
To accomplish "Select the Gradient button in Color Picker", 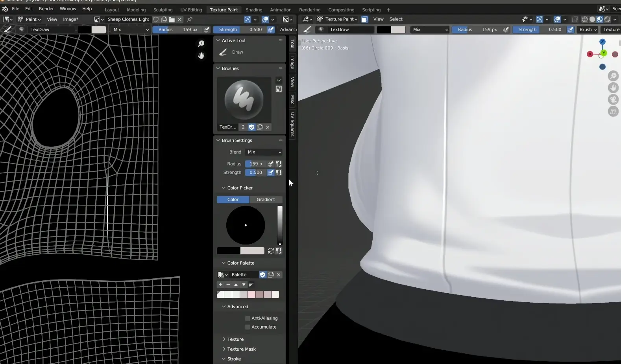I will [266, 200].
